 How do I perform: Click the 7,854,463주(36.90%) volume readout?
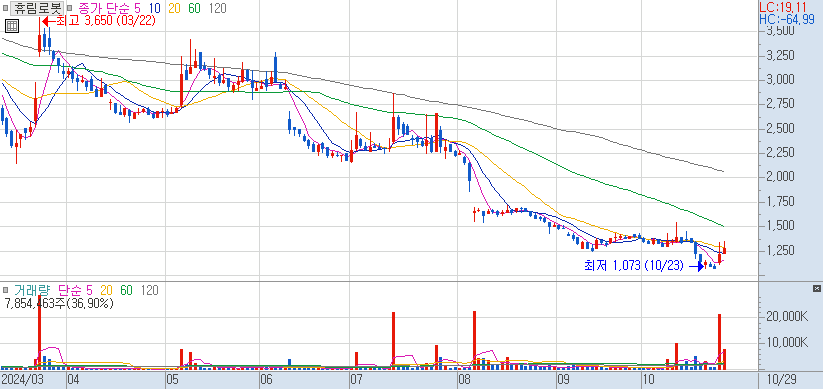pyautogui.click(x=59, y=303)
